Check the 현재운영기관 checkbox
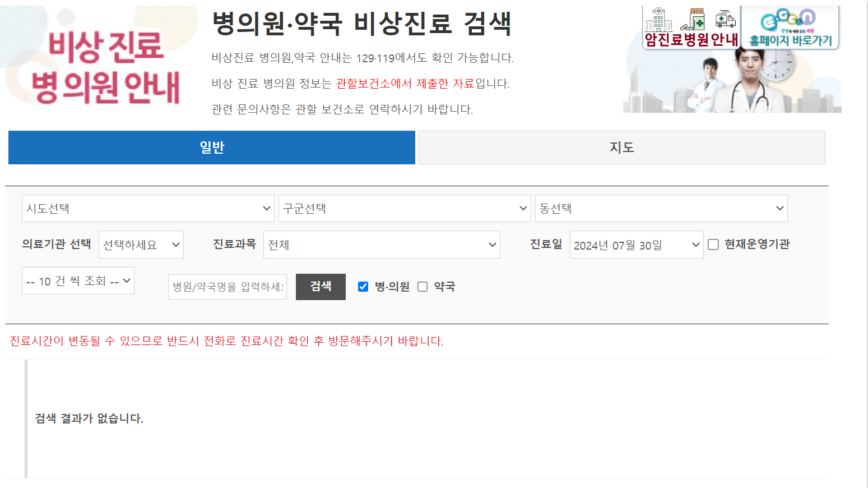This screenshot has width=868, height=488. point(712,243)
